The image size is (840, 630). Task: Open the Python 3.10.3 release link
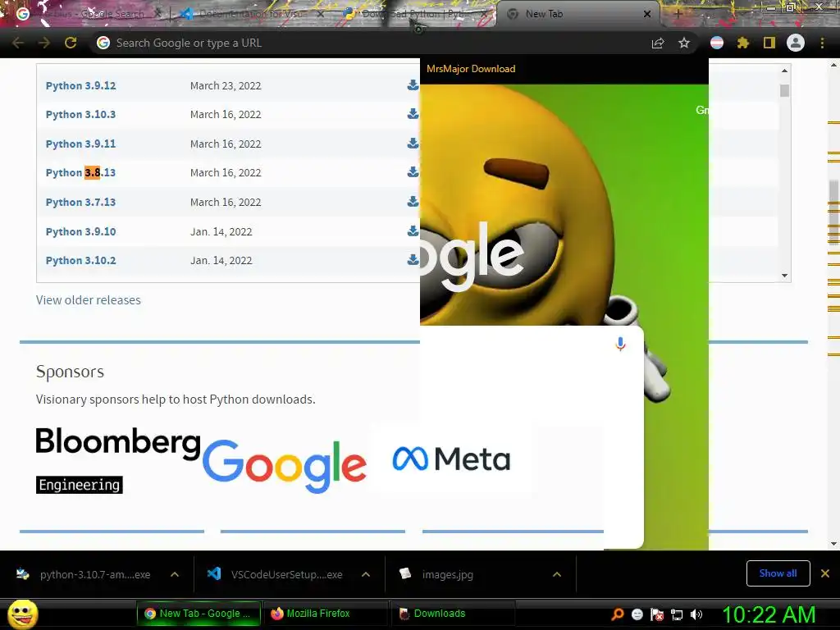(81, 114)
